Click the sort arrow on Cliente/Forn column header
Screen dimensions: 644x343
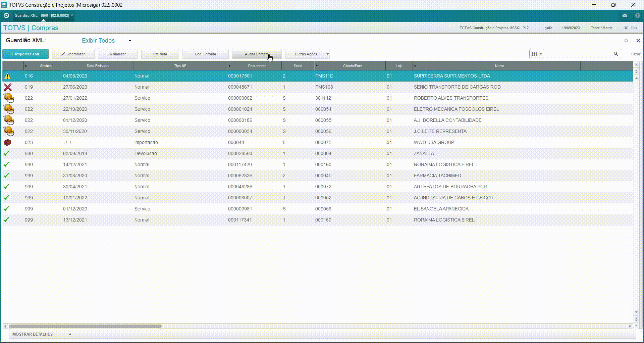pos(317,65)
